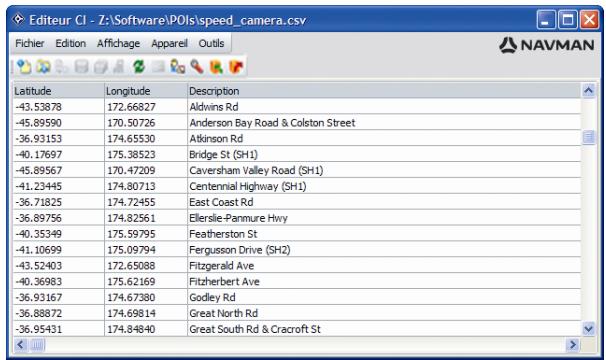Screen dimensions: 606x360
Task: Click the grayed-out floppy disk save icon
Action: coord(82,67)
